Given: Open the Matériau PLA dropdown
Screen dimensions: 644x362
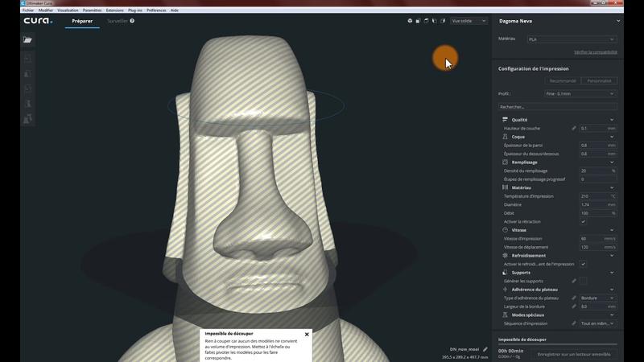Looking at the screenshot, I should (571, 39).
